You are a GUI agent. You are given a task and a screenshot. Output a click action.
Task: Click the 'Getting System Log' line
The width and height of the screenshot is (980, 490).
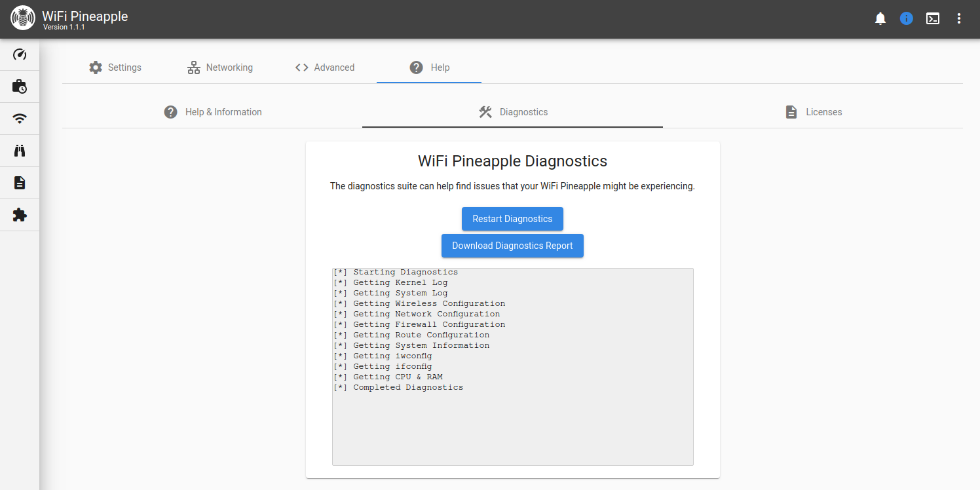point(390,293)
